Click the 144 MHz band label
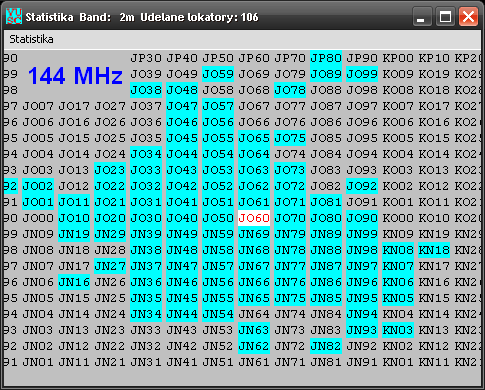This screenshot has width=485, height=390. tap(75, 76)
